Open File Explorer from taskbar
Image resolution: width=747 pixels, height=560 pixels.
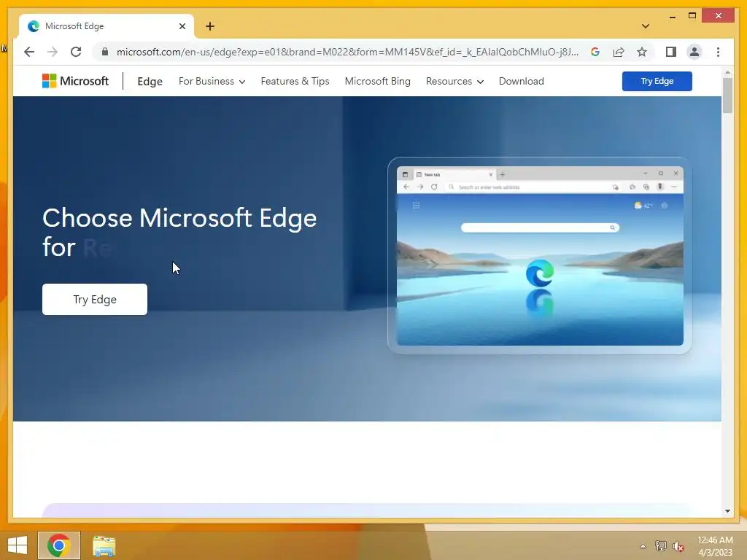tap(104, 546)
